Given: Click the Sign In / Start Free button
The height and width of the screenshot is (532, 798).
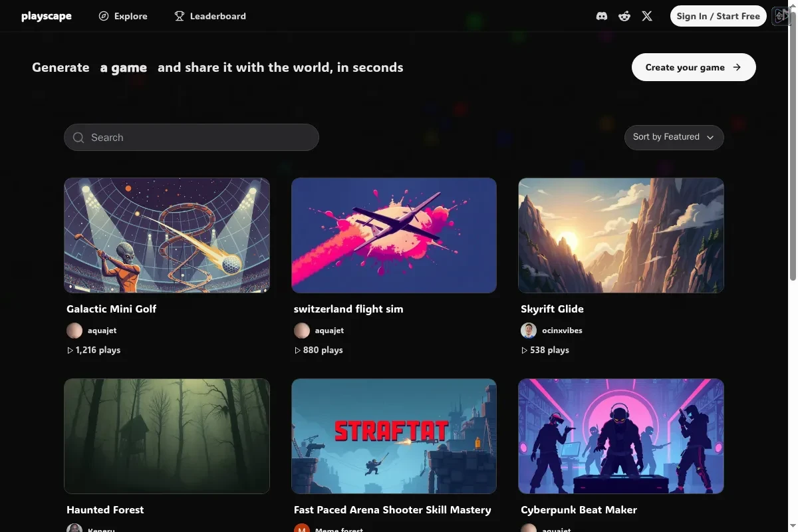Looking at the screenshot, I should click(x=718, y=16).
